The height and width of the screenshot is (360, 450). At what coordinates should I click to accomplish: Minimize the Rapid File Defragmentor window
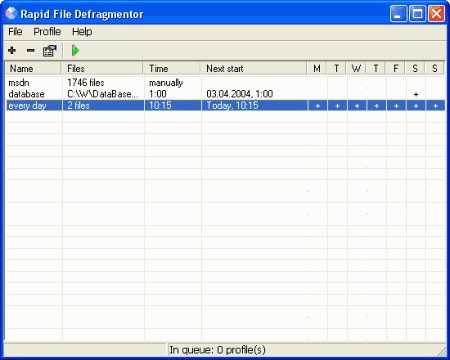398,14
